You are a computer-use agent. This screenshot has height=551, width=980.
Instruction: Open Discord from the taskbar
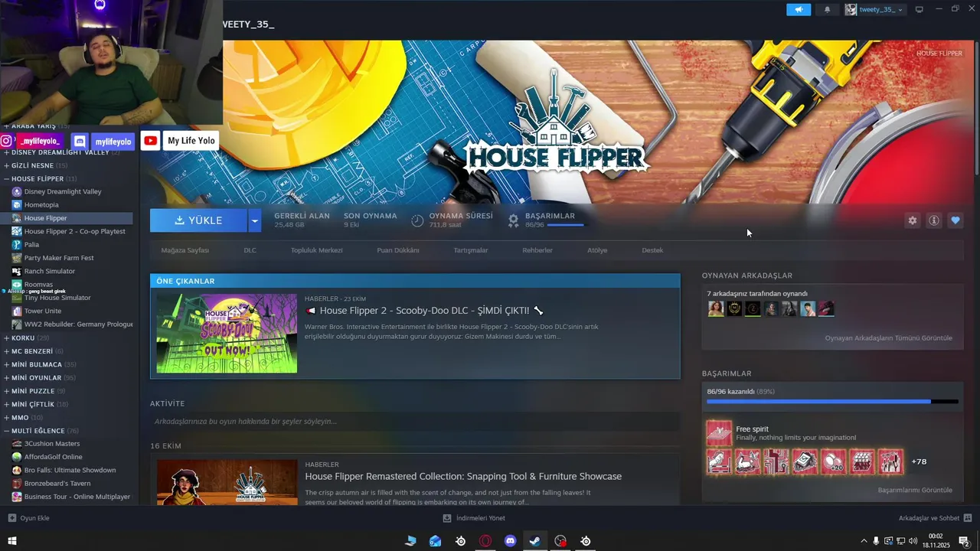pos(510,541)
